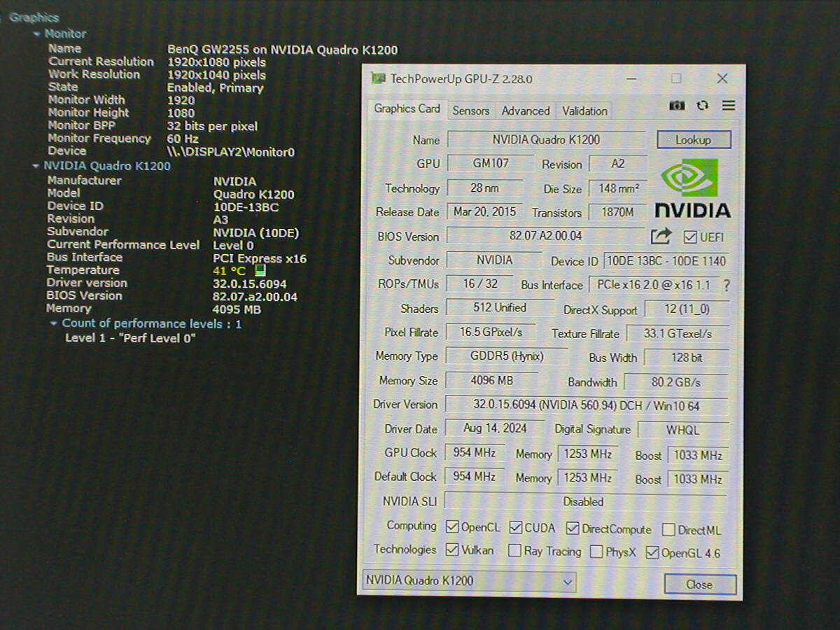Click the BIOS export share icon
Screen dimensions: 840x630
pos(661,237)
